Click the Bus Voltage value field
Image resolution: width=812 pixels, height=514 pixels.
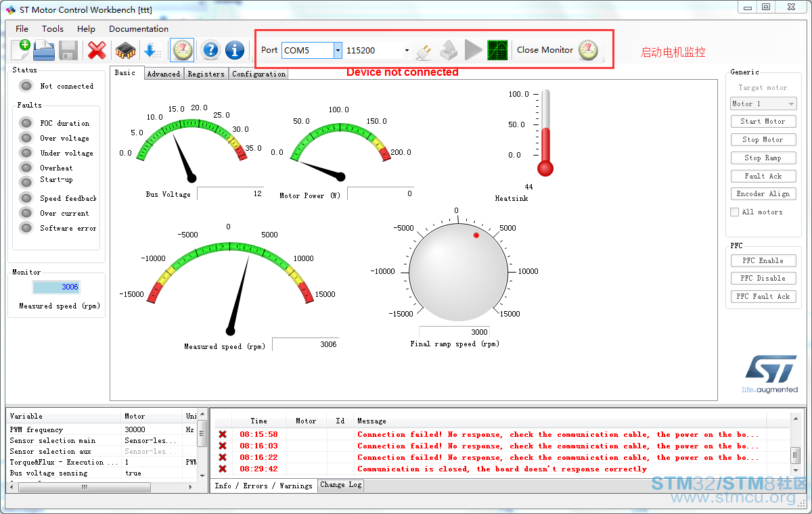[230, 193]
